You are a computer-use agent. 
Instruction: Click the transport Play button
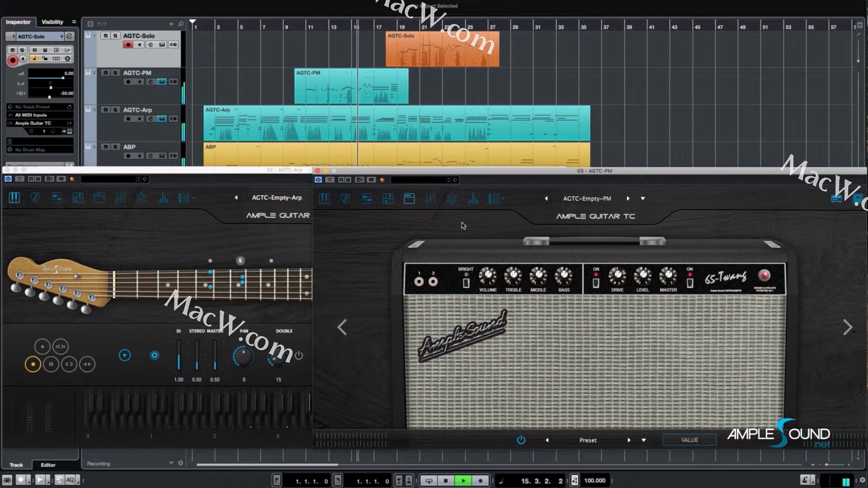[463, 481]
